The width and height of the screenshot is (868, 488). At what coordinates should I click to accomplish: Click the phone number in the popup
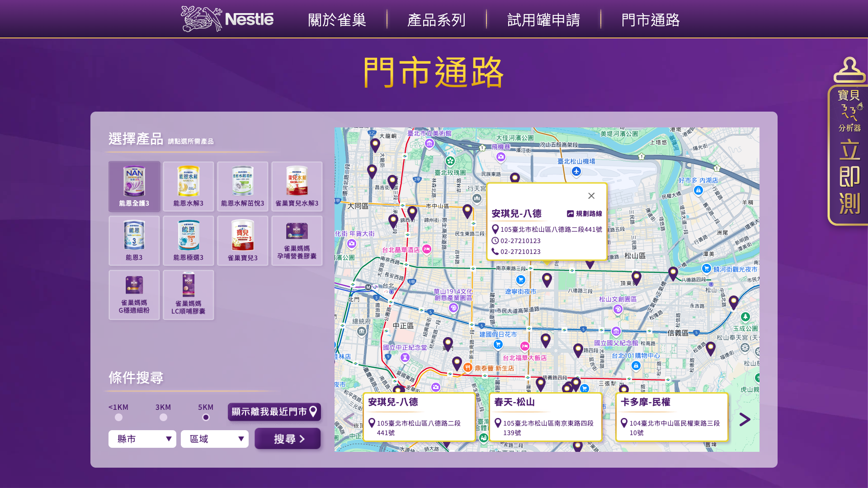pos(520,252)
